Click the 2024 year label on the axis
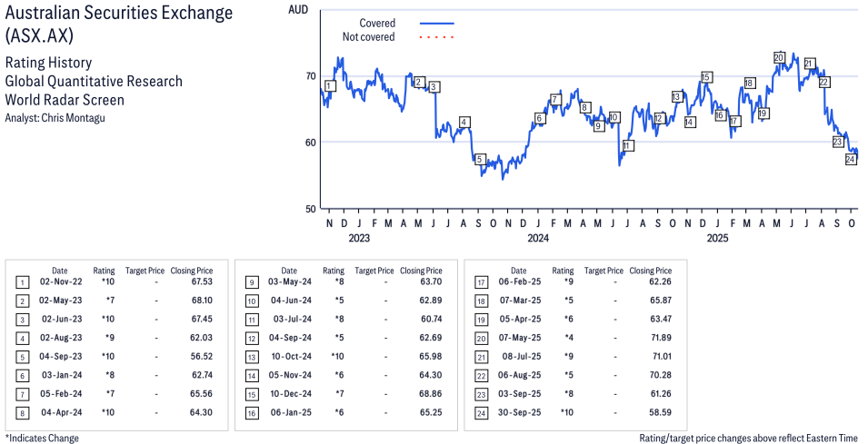Viewport: 868px width, 444px height. (x=538, y=239)
